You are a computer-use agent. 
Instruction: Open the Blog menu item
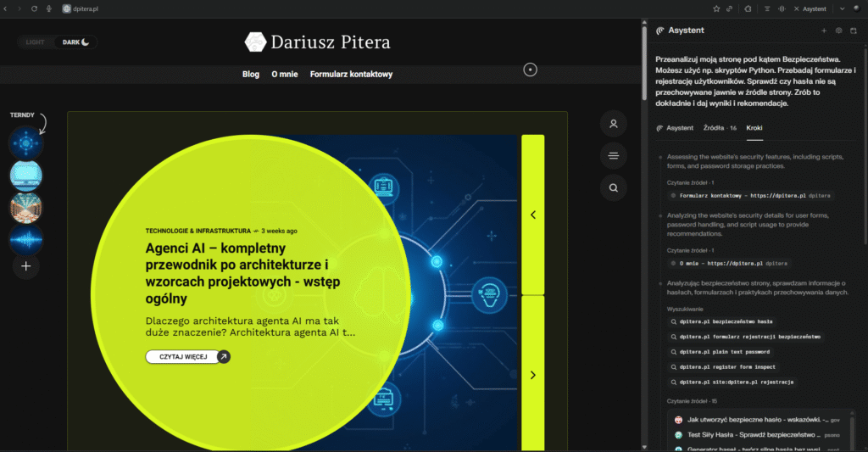[251, 75]
